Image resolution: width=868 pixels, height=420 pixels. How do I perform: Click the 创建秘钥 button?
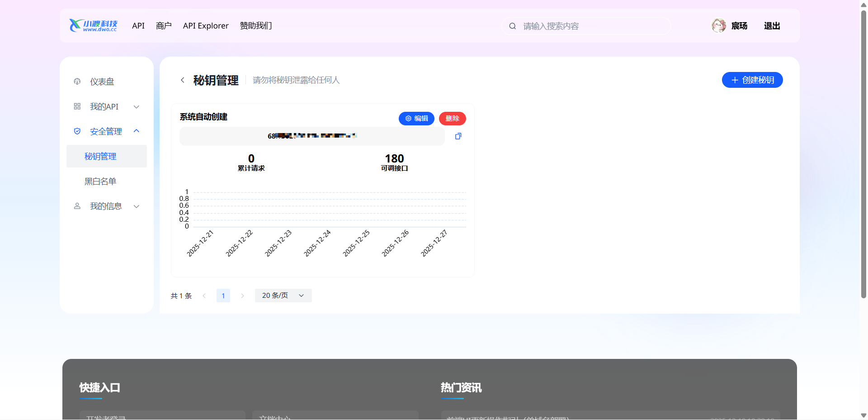(x=752, y=80)
